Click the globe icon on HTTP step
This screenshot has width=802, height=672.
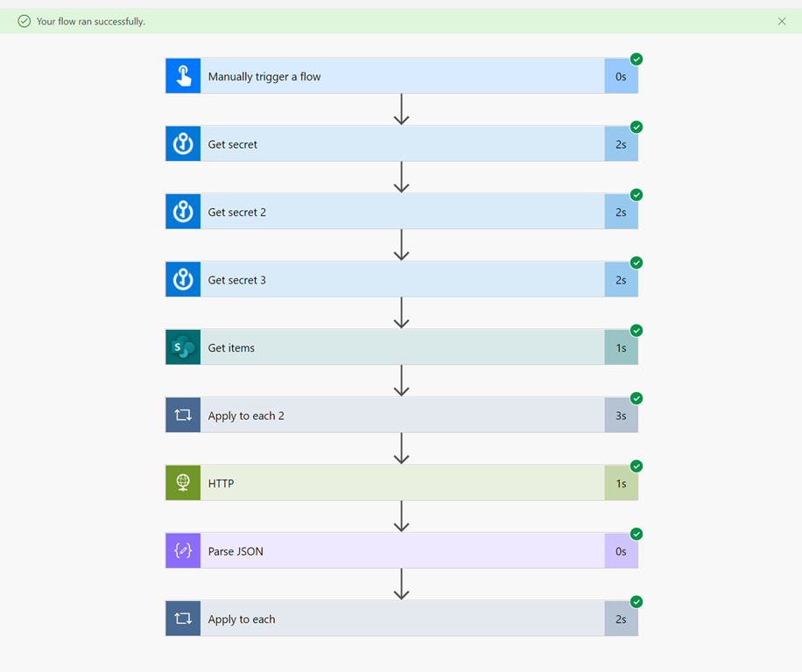(x=183, y=483)
